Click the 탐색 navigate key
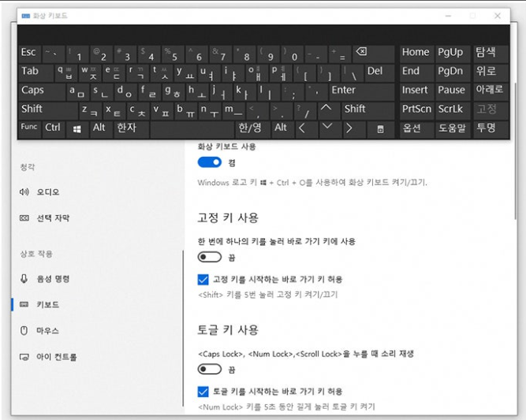This screenshot has width=526, height=420. click(490, 54)
